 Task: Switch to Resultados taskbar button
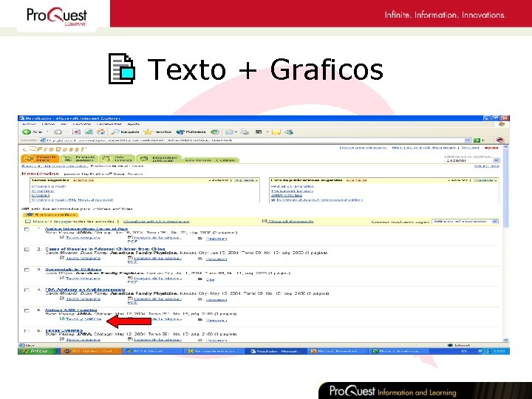276,351
